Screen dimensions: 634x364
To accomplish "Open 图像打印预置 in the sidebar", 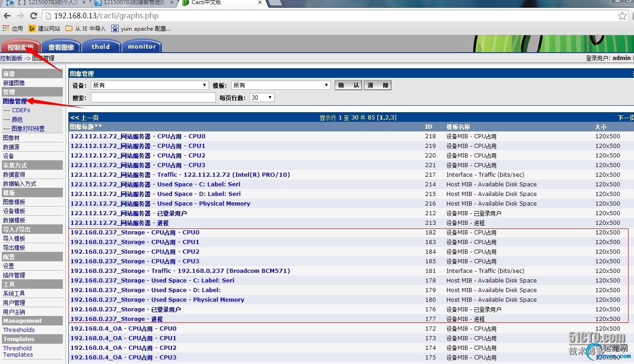I will [x=28, y=129].
